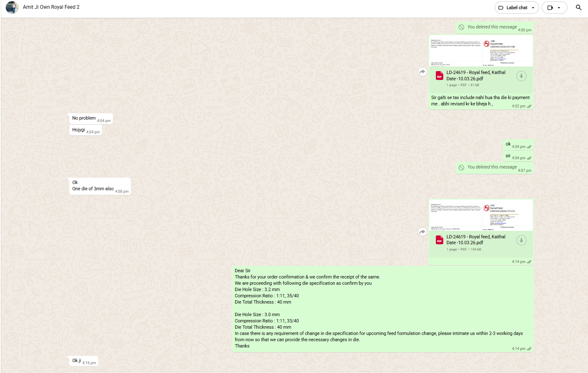The image size is (588, 373).
Task: Click the deleted message at 4:00 pm
Action: pos(491,27)
